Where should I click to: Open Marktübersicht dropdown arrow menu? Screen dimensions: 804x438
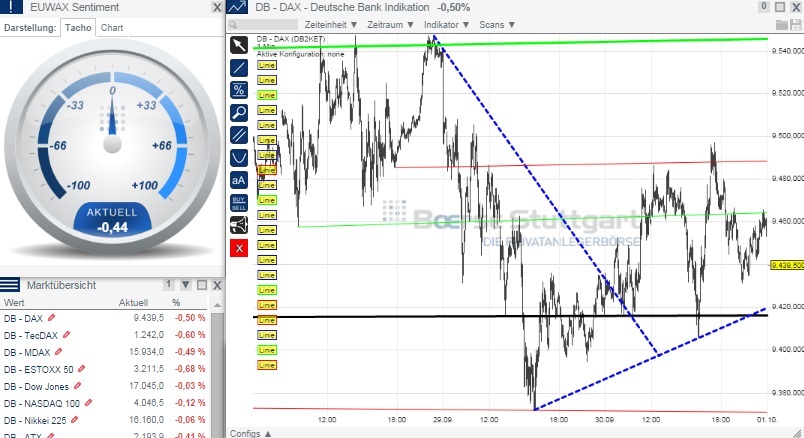pos(186,285)
